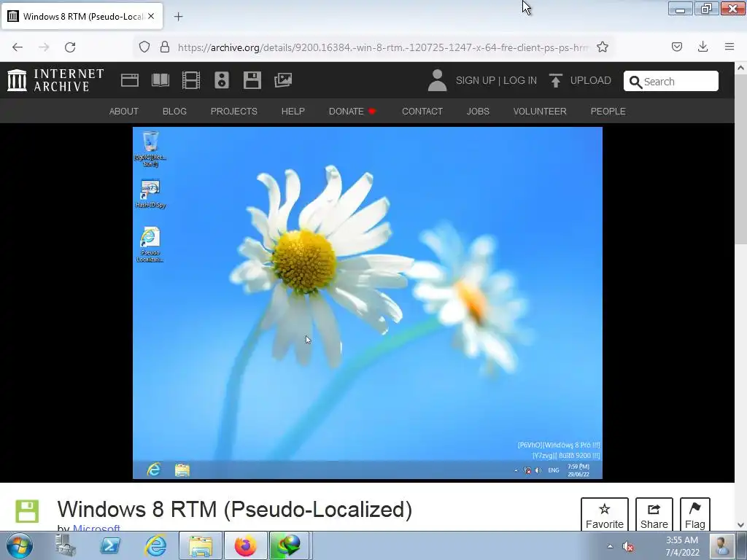
Task: Open Windows Explorer folder taskbar icon
Action: coord(201,545)
